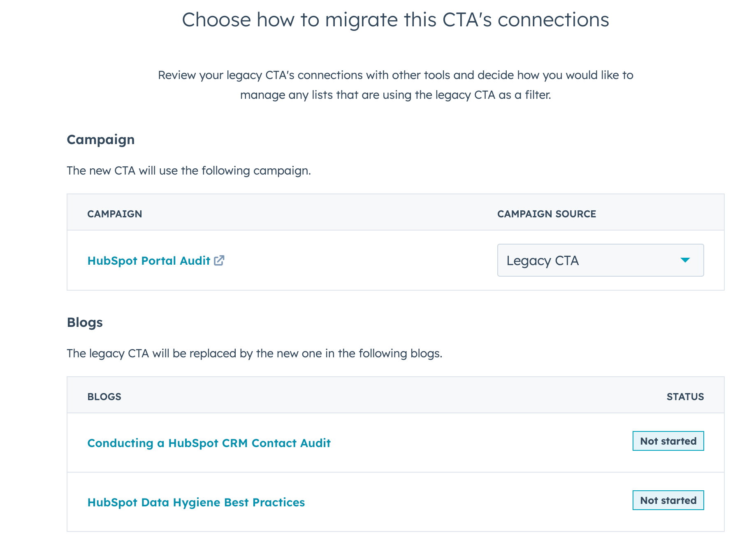Click Not started badge for Data Hygiene blog
The width and height of the screenshot is (756, 536).
tap(668, 500)
